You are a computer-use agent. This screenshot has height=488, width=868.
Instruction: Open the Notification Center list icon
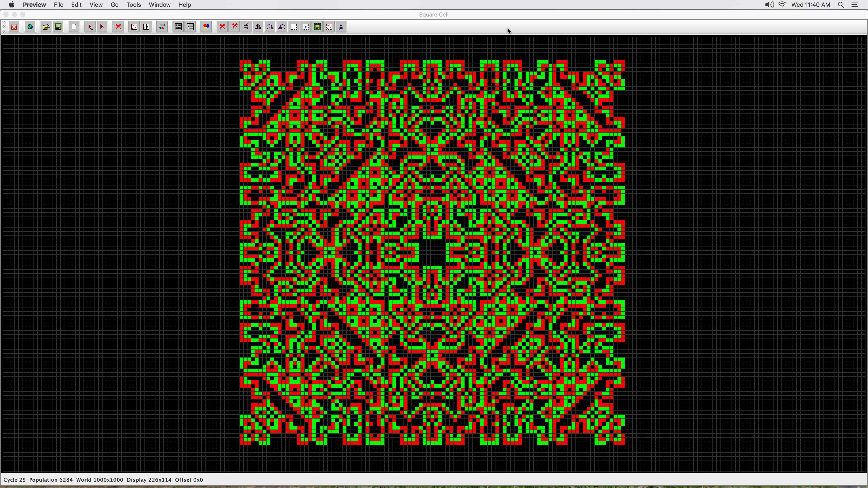click(854, 5)
